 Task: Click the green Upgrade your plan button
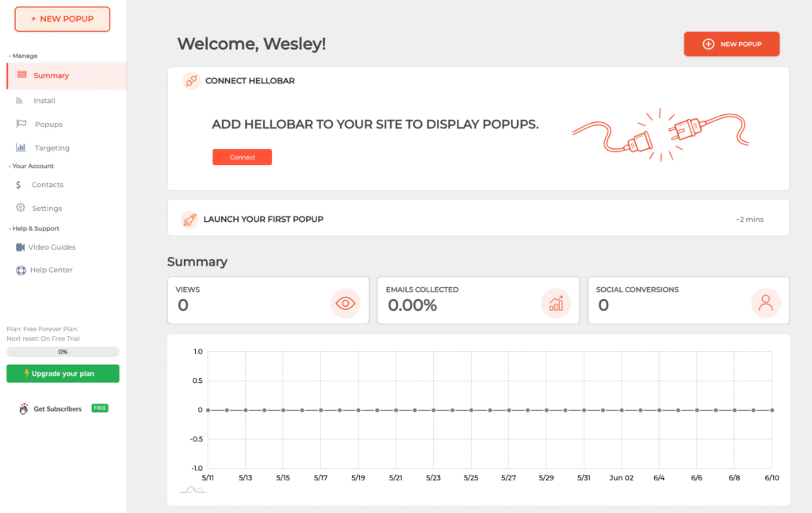(x=63, y=373)
